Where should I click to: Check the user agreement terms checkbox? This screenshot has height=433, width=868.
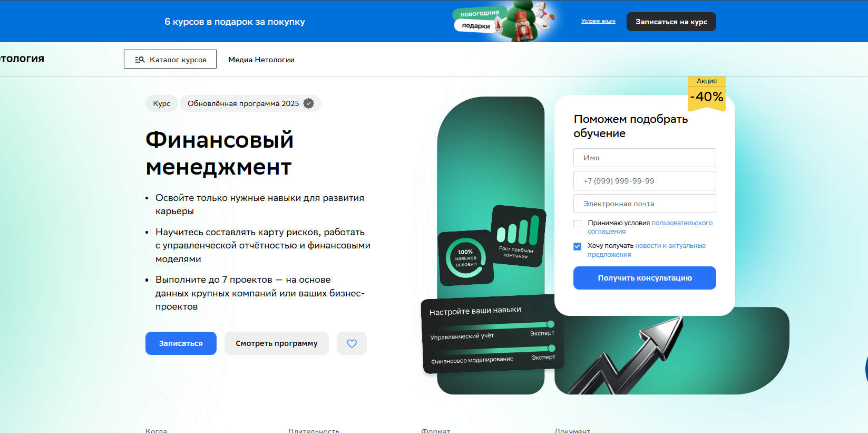click(x=578, y=224)
